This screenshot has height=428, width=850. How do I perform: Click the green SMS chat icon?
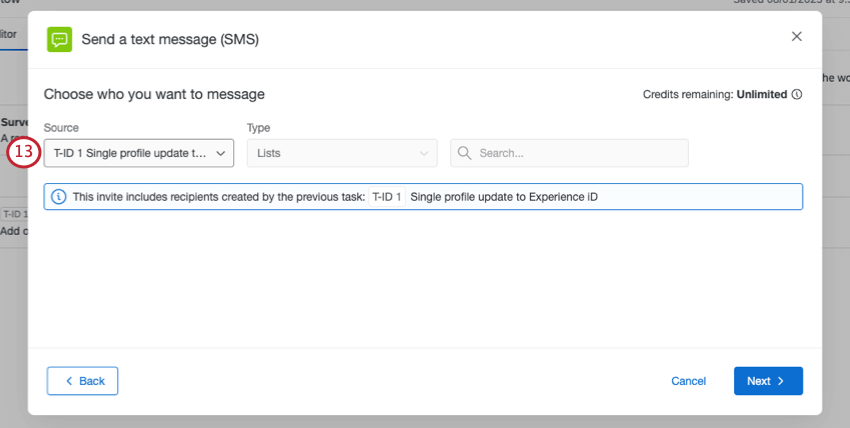point(60,39)
